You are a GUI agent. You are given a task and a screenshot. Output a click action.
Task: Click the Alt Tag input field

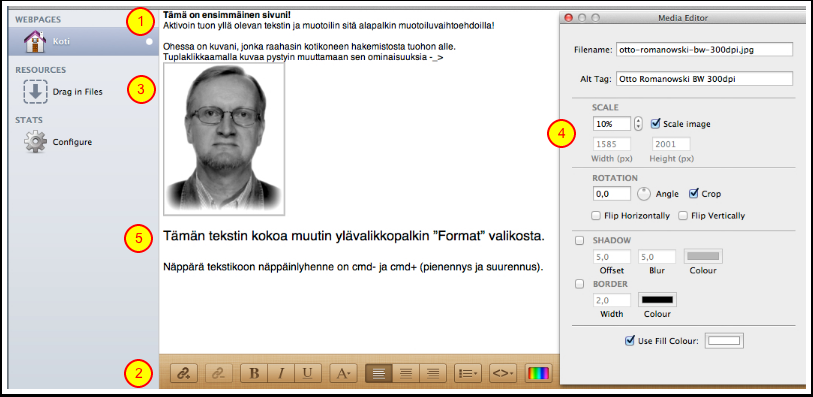click(x=705, y=79)
